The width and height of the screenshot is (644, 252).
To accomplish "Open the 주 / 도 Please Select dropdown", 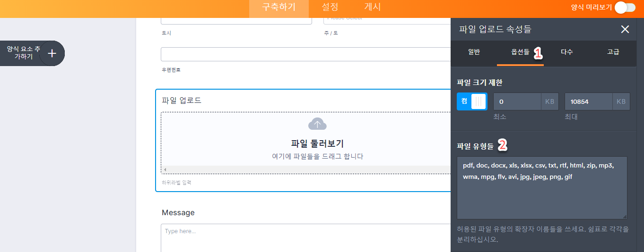I will tap(387, 19).
